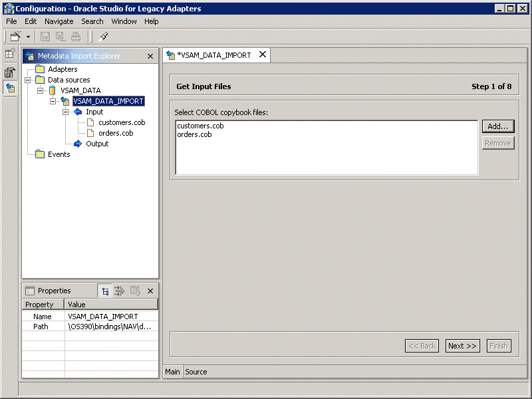The height and width of the screenshot is (399, 532).
Task: Click the Events folder icon
Action: [40, 154]
